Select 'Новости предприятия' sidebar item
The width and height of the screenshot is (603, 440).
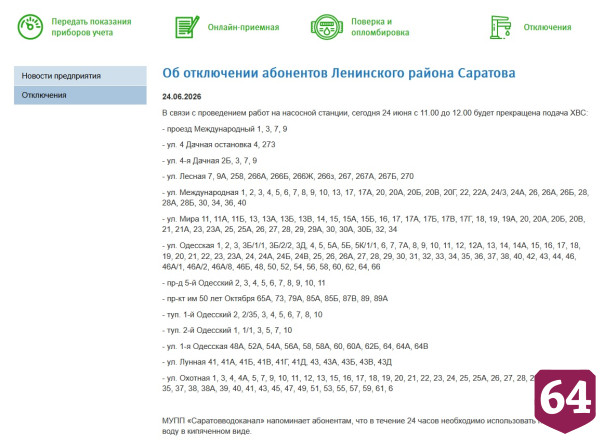[80, 76]
